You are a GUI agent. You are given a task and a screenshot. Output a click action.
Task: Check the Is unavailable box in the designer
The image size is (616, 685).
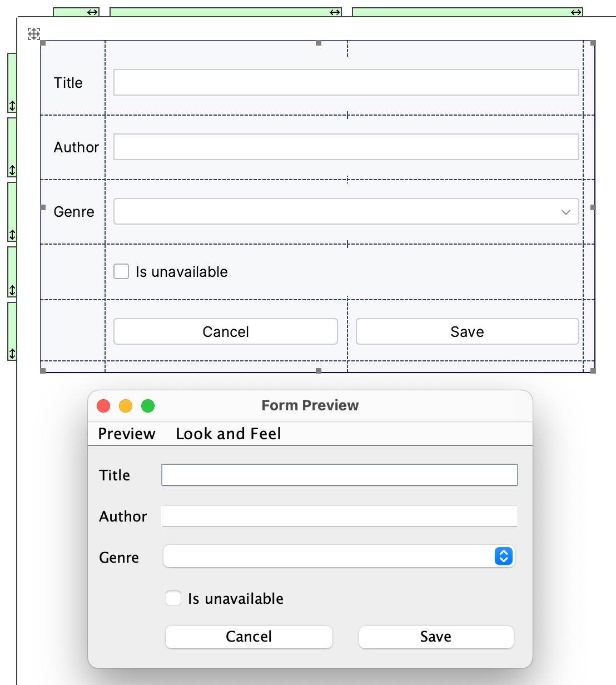[121, 271]
